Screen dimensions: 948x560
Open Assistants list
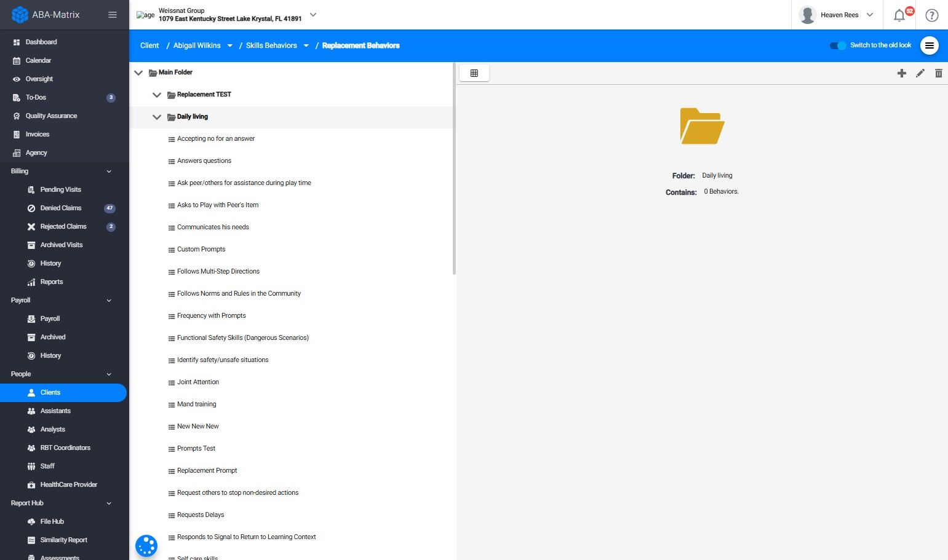55,411
